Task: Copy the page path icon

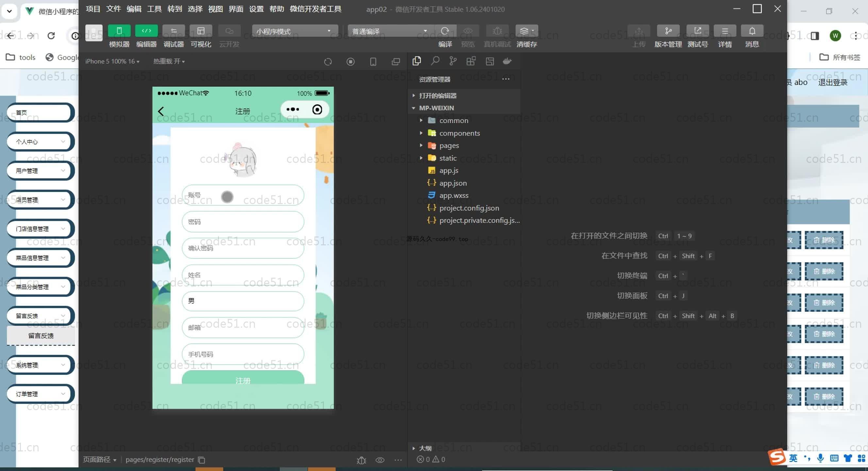Action: click(202, 460)
